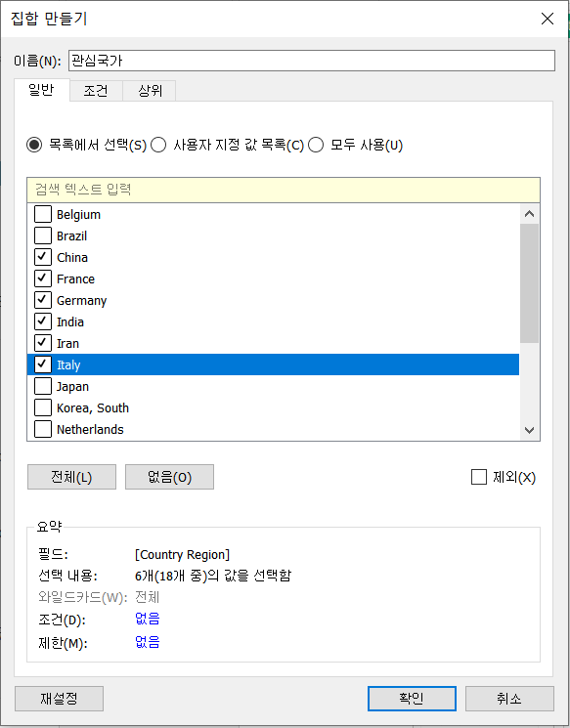Click the 6개(18개 중)의 값을 선택함 summary text
The width and height of the screenshot is (570, 728).
[x=213, y=577]
